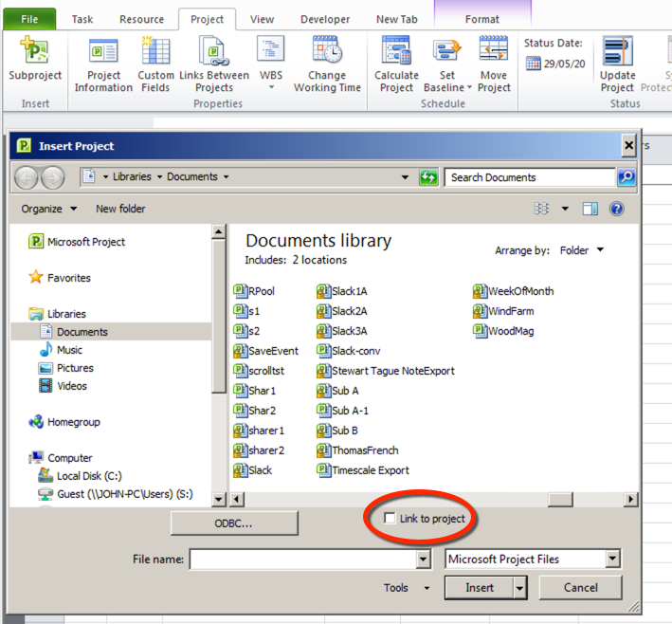Open the Microsoft Project Files type dropdown

tap(613, 559)
